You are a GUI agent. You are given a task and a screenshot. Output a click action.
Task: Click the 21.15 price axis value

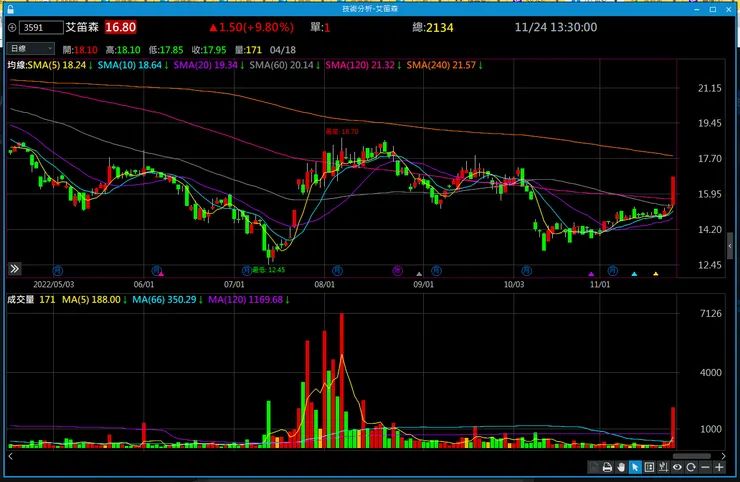[x=709, y=88]
